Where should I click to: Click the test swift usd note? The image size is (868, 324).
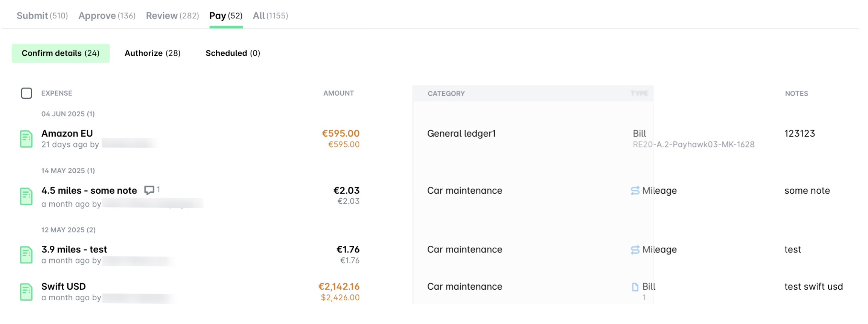coord(813,287)
